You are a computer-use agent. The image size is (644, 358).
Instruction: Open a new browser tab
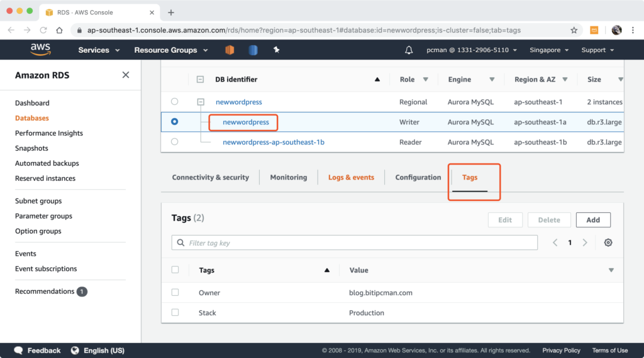[x=171, y=13]
